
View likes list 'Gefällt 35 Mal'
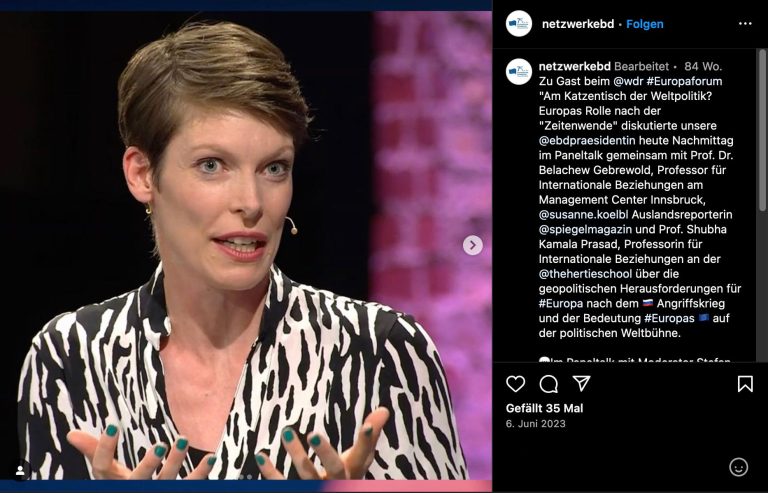click(x=544, y=408)
